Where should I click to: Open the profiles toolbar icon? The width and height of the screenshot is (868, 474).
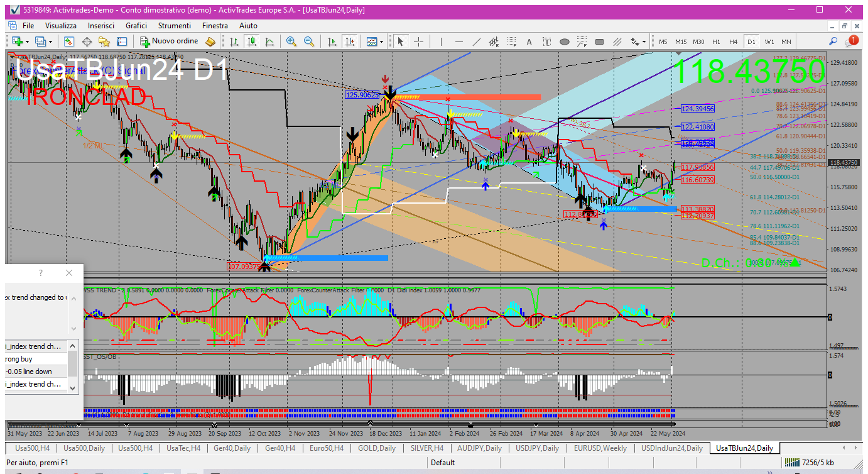tap(41, 41)
